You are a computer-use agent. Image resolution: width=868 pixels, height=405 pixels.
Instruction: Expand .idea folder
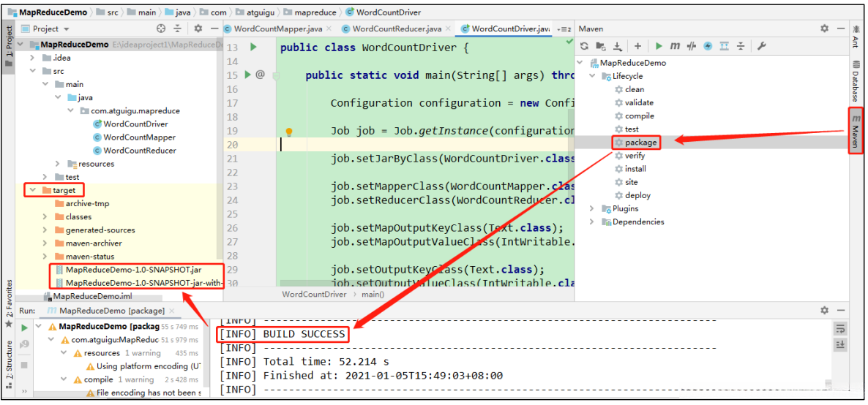33,58
